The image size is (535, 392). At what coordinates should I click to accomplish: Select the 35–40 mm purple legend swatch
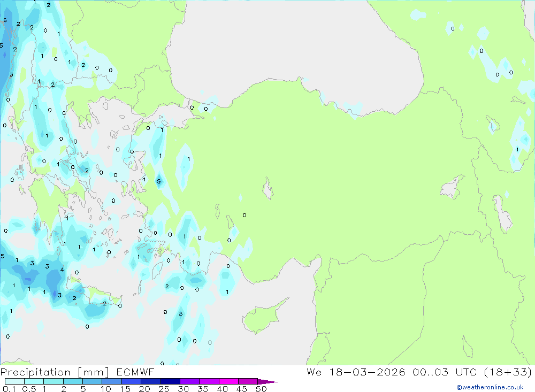tap(209, 381)
